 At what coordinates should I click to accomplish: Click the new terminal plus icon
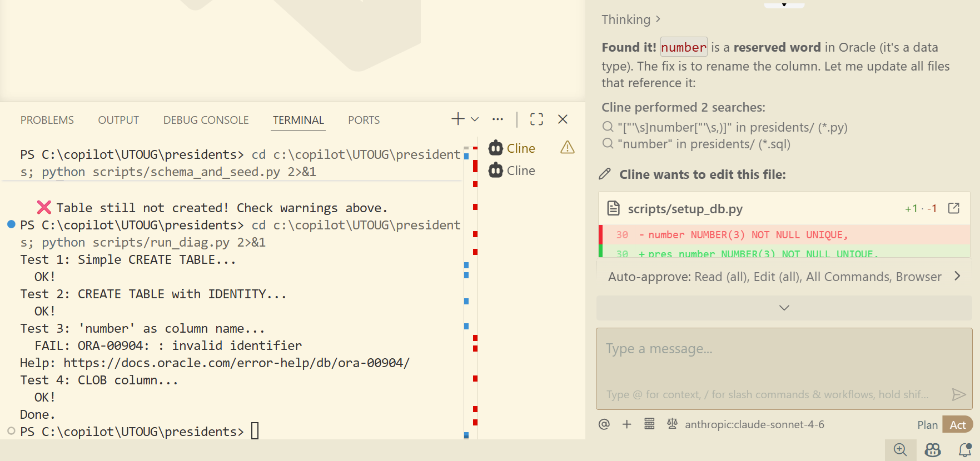457,119
